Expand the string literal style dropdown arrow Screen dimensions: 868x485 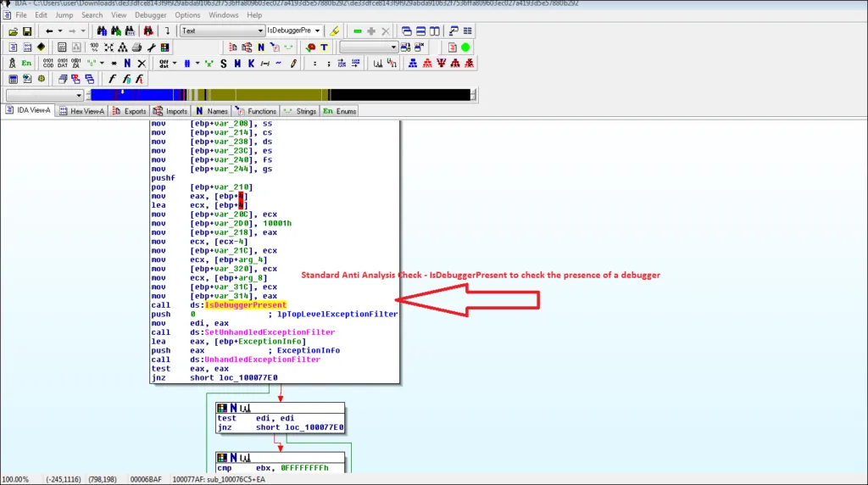pyautogui.click(x=102, y=63)
